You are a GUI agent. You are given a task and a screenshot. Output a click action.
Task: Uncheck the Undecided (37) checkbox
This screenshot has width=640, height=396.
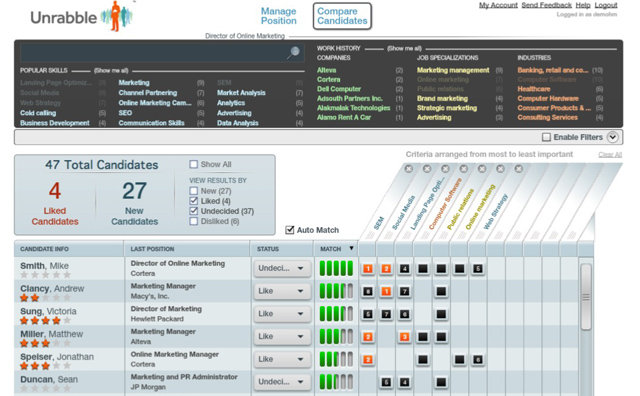click(193, 211)
